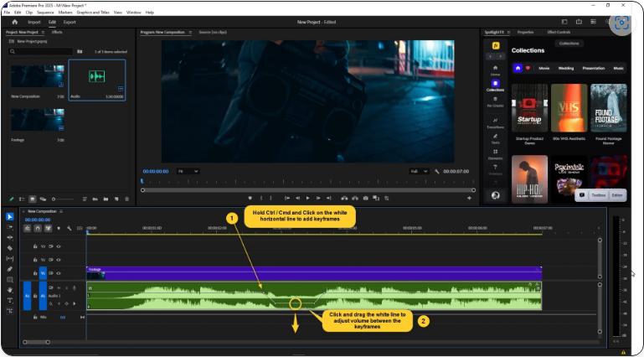
Task: Open Spotlight FX Elements section
Action: (x=495, y=154)
